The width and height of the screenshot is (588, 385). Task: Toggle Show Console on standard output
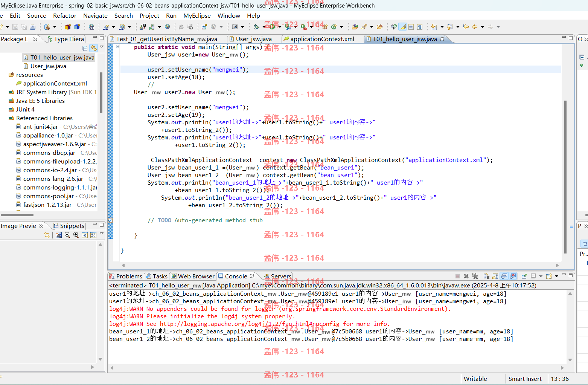pyautogui.click(x=504, y=276)
